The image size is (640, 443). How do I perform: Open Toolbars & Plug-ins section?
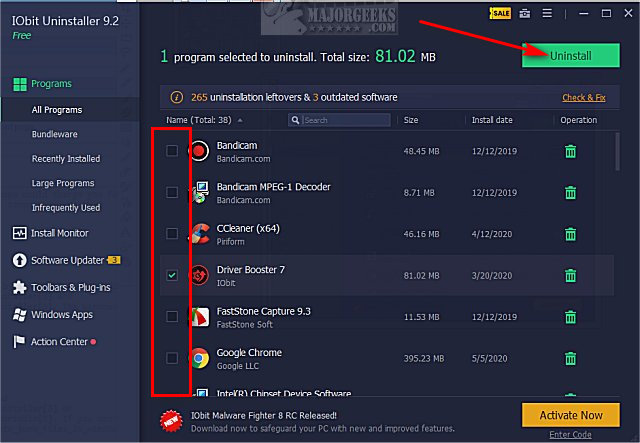tap(71, 287)
